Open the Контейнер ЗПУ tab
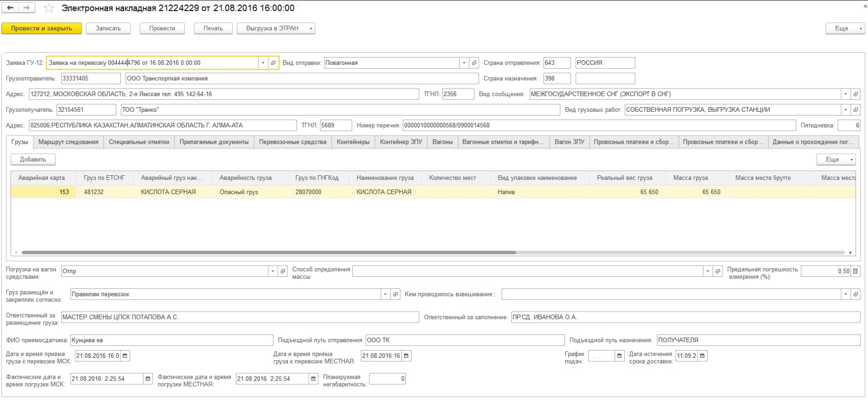The width and height of the screenshot is (868, 402). (401, 142)
